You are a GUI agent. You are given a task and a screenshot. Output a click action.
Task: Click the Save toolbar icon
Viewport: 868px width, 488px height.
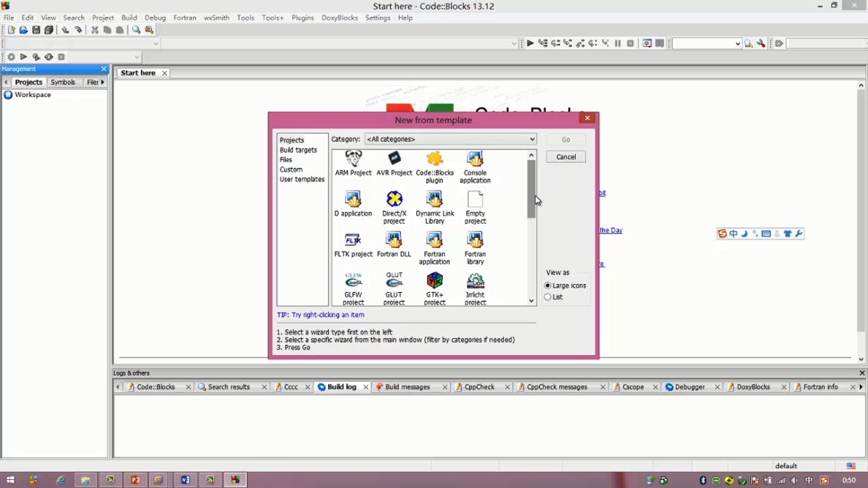point(36,30)
